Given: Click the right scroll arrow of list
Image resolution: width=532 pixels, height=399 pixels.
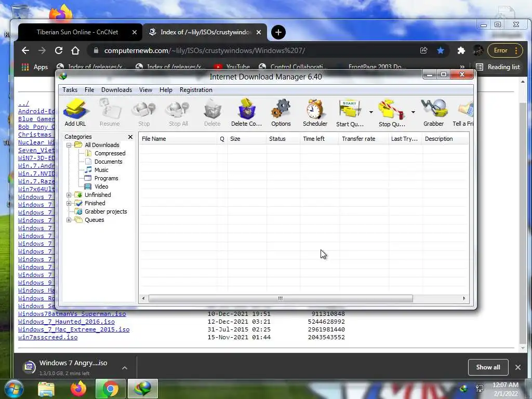Looking at the screenshot, I should tap(464, 299).
